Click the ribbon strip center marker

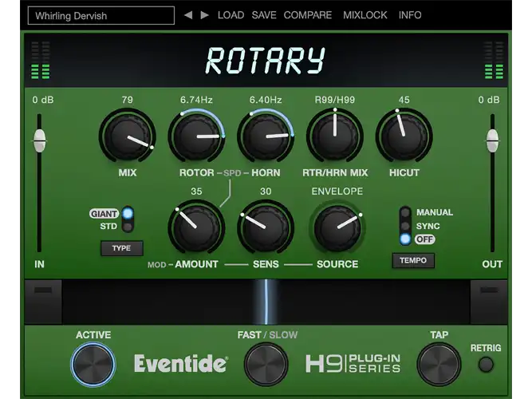[266, 302]
